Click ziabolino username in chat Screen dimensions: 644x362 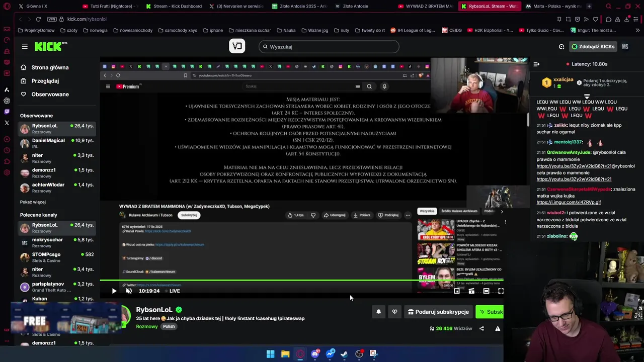[557, 236]
